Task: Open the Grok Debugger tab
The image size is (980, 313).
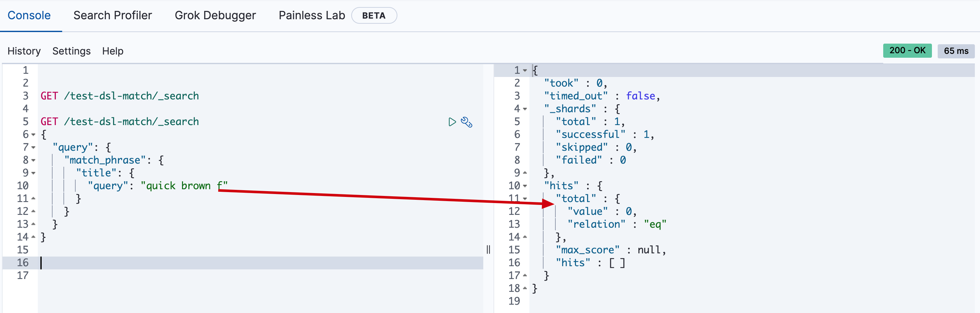Action: pos(215,15)
